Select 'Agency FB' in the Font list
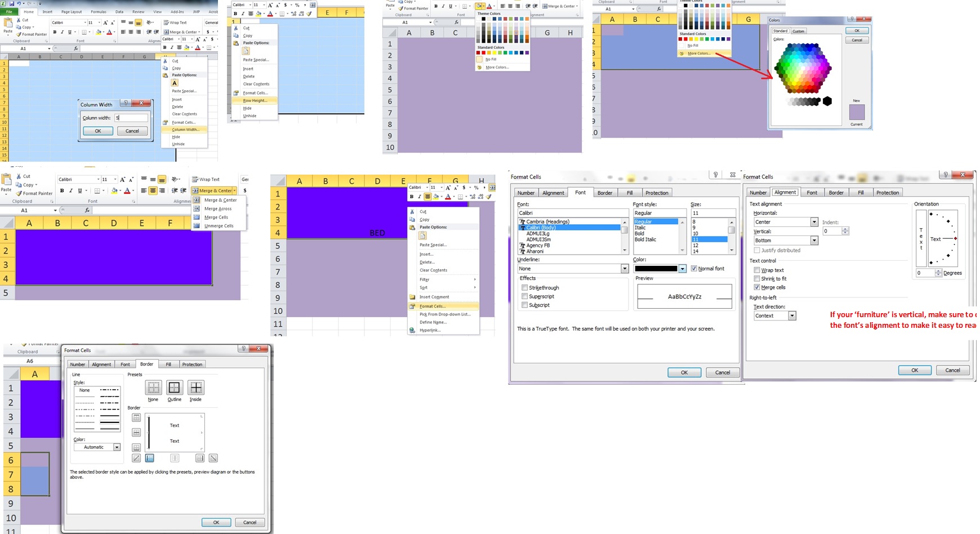Screen dimensions: 980x534 [538, 245]
